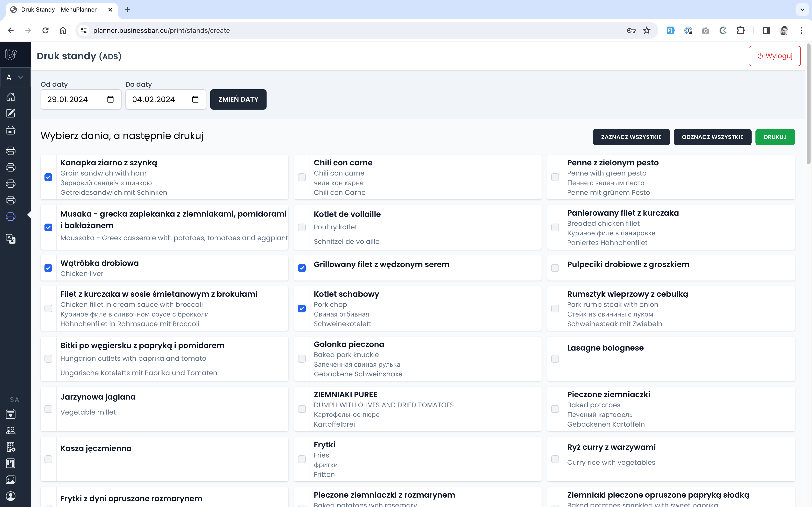
Task: Open the image gallery sidebar icon
Action: pos(11,479)
